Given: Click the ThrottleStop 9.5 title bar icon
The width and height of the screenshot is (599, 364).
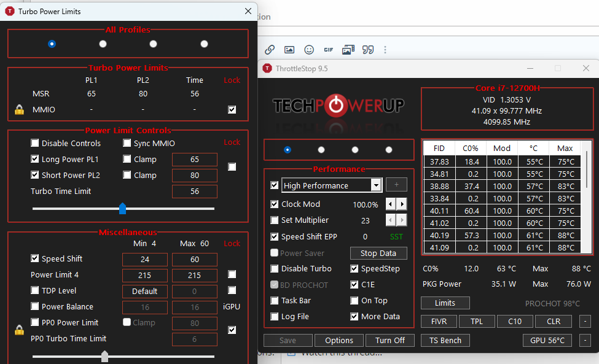Looking at the screenshot, I should coord(267,68).
